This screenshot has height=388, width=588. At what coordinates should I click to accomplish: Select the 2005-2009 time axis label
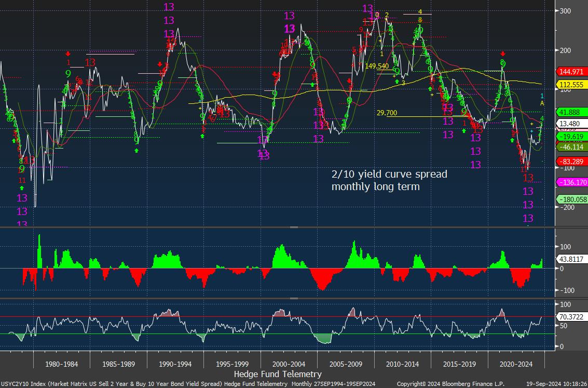click(x=346, y=364)
